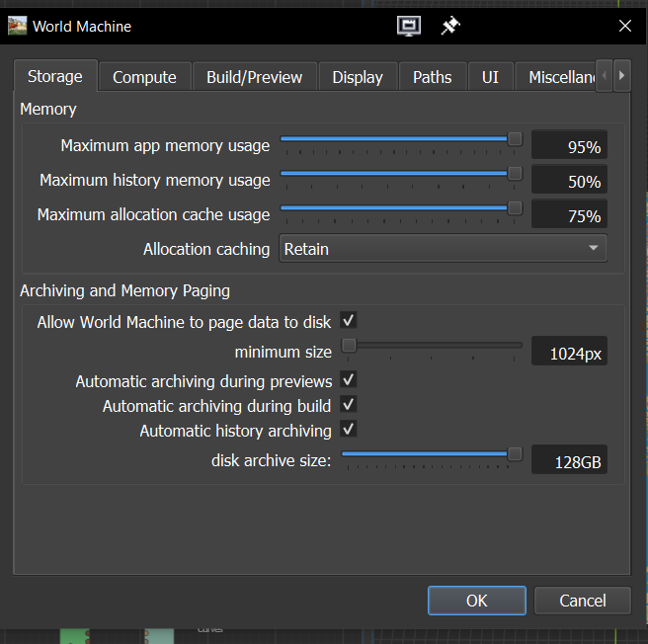This screenshot has height=644, width=648.
Task: Select the Miscellaneous tab
Action: [x=555, y=77]
